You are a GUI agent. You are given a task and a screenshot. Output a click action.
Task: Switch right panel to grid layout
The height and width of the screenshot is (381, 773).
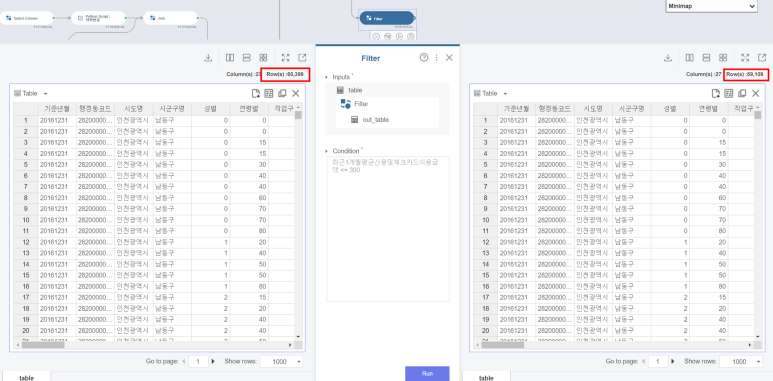click(723, 58)
